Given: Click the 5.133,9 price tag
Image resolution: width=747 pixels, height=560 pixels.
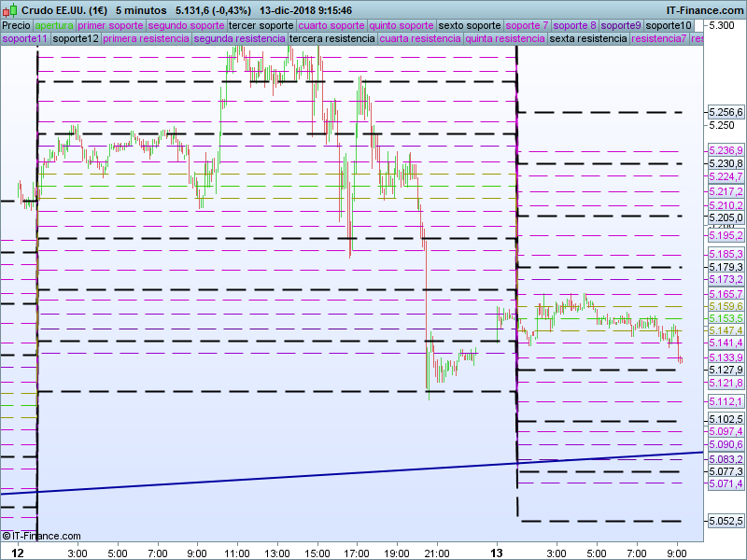Looking at the screenshot, I should pos(726,357).
